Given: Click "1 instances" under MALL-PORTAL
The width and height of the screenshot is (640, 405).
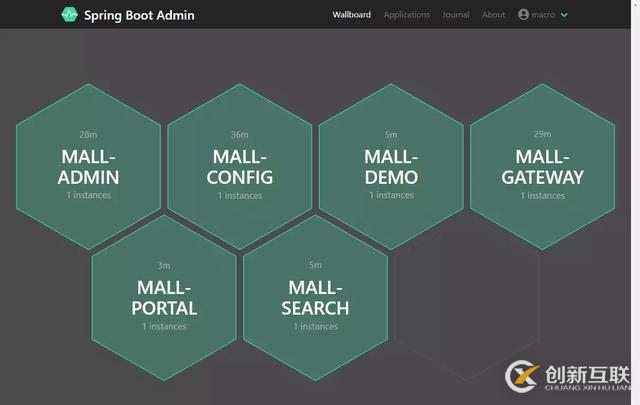Looking at the screenshot, I should coord(164,327).
